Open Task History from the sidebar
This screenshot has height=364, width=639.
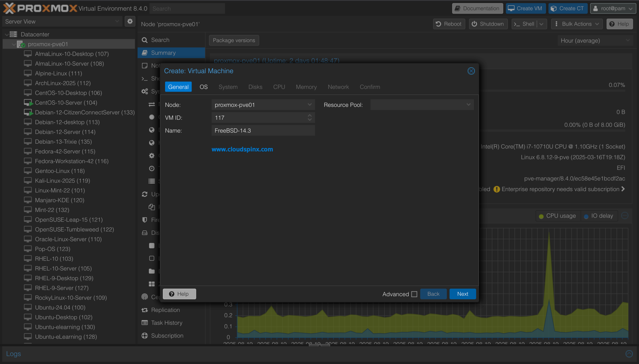167,323
